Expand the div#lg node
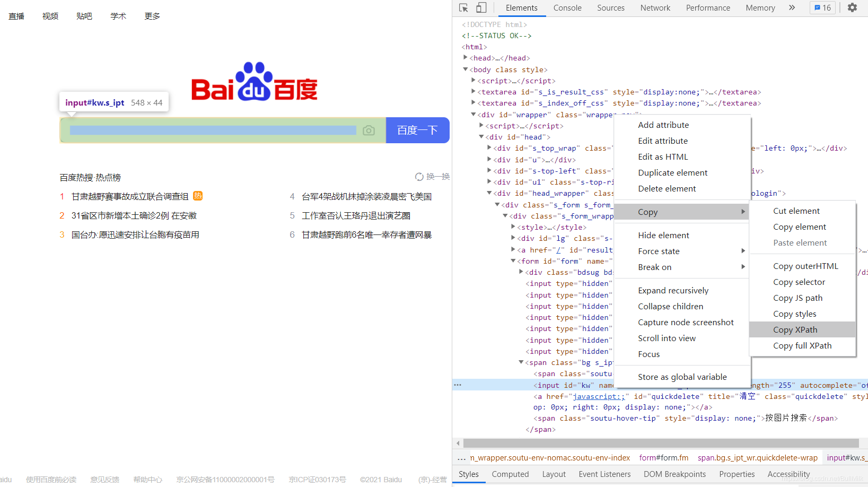The image size is (868, 487). click(x=513, y=238)
